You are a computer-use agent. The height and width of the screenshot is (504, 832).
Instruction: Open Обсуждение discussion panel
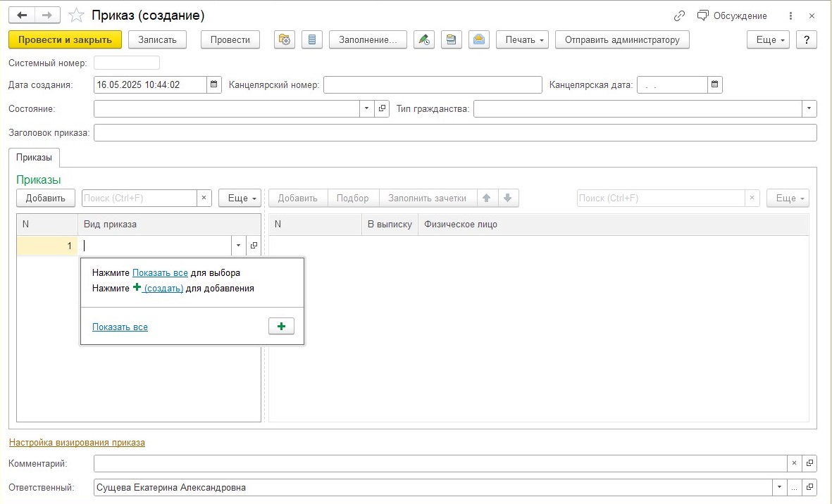(732, 16)
